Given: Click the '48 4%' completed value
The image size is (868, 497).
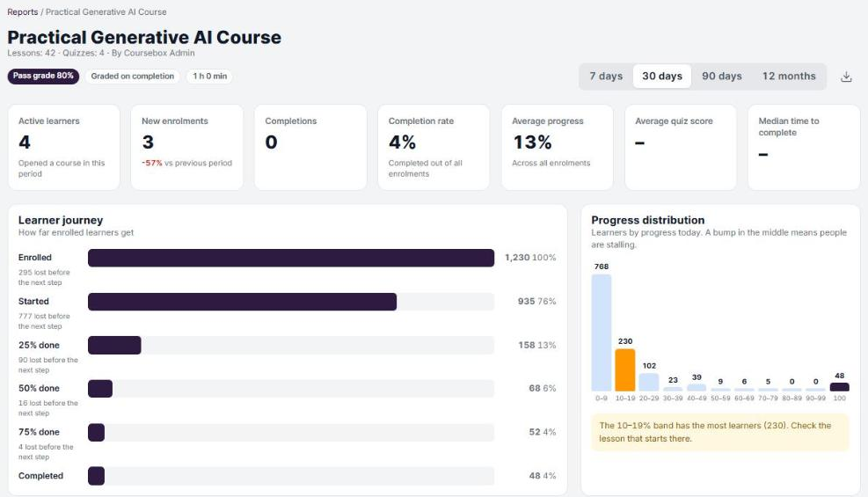Looking at the screenshot, I should point(543,476).
